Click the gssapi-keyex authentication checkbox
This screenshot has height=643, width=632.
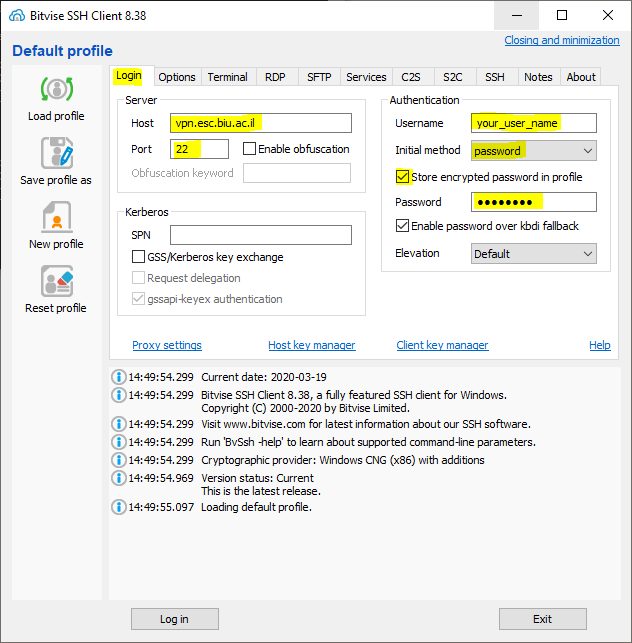point(138,299)
